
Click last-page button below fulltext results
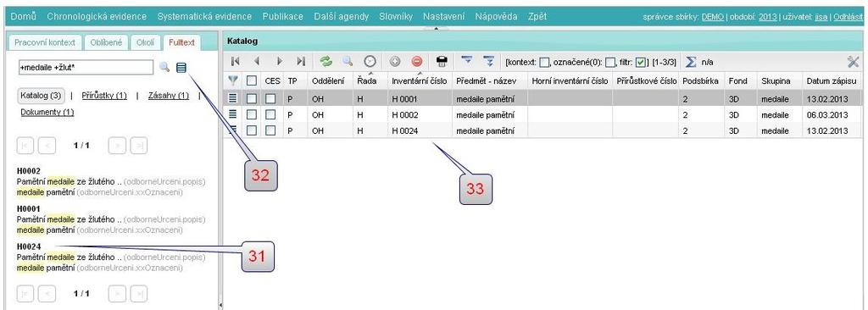[x=139, y=293]
